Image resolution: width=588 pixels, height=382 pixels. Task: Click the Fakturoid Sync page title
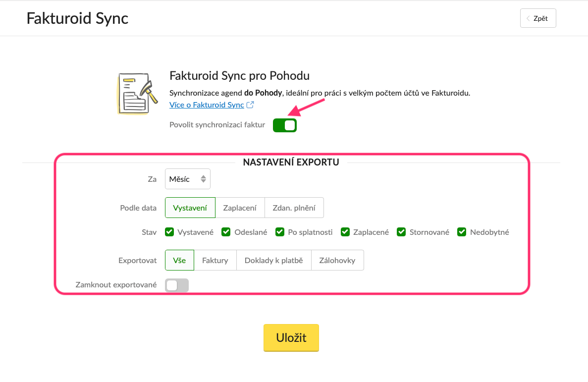(78, 18)
